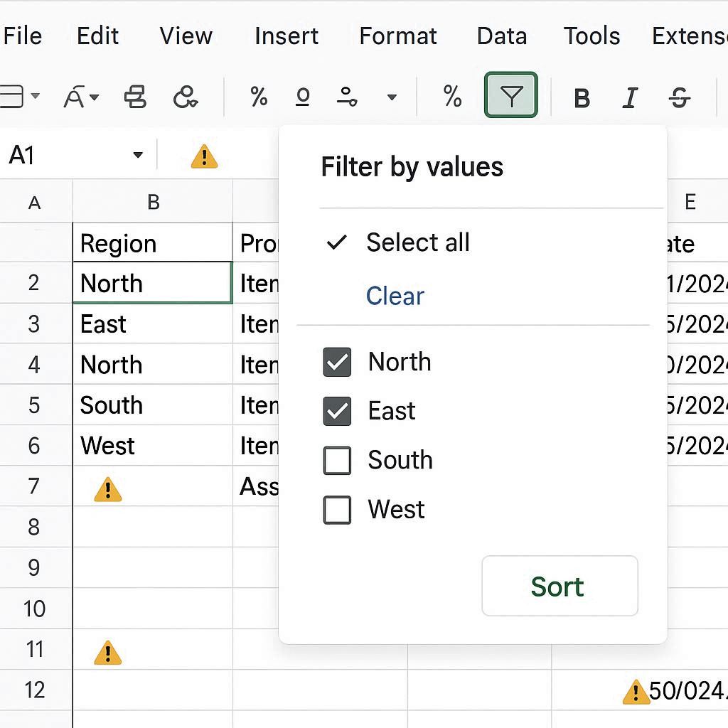Click the percent format icon left of filter
728x728 pixels.
(452, 97)
